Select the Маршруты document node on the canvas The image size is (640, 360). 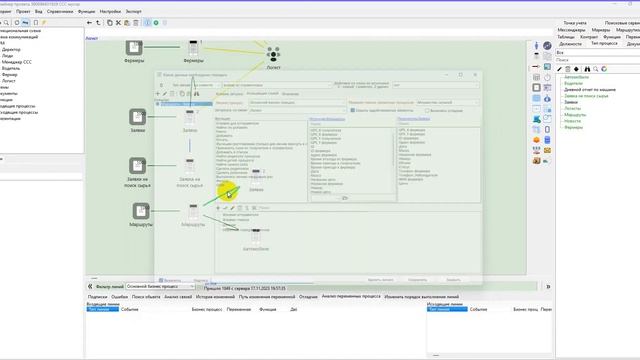coord(141,211)
